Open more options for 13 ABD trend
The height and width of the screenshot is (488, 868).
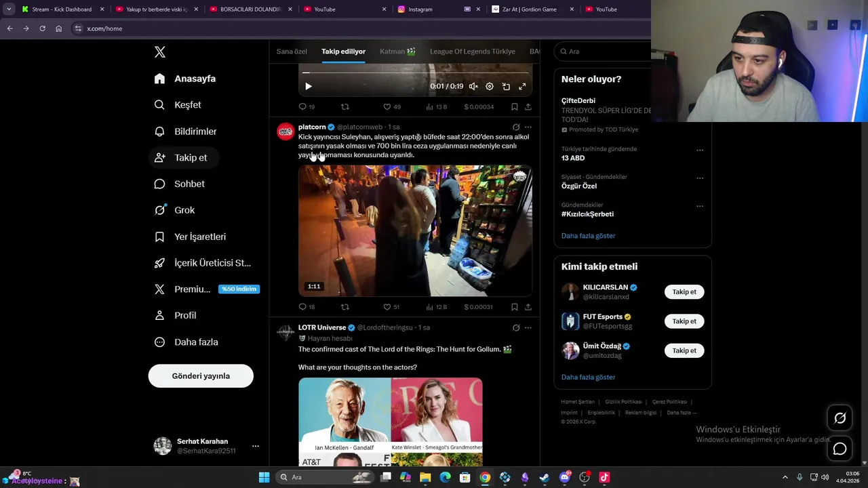coord(700,150)
